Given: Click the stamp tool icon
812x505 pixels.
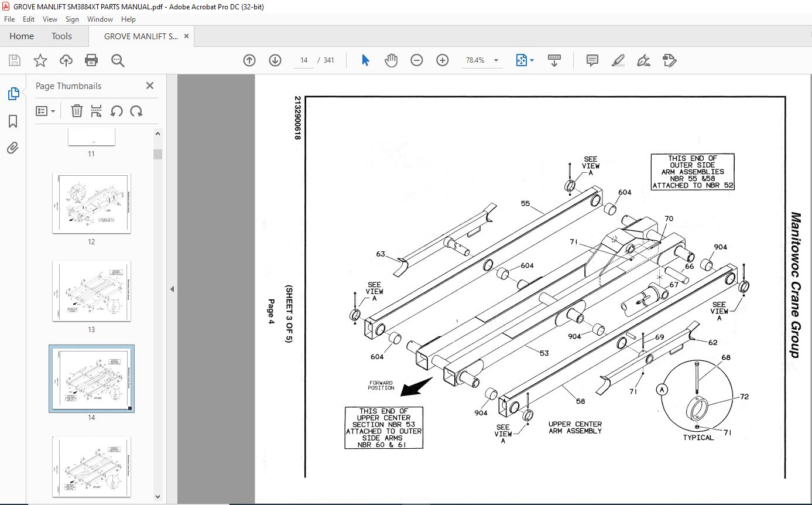Looking at the screenshot, I should pos(669,60).
